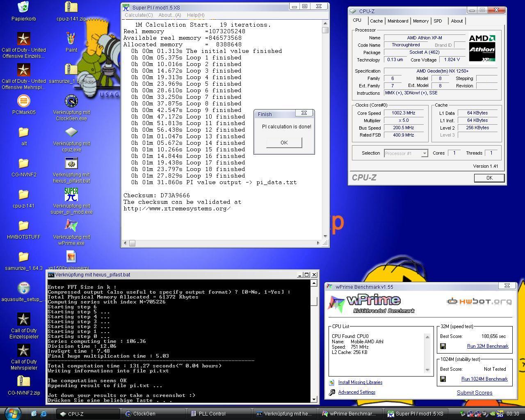
Task: Click Install Missing Libraries link
Action: (360, 382)
